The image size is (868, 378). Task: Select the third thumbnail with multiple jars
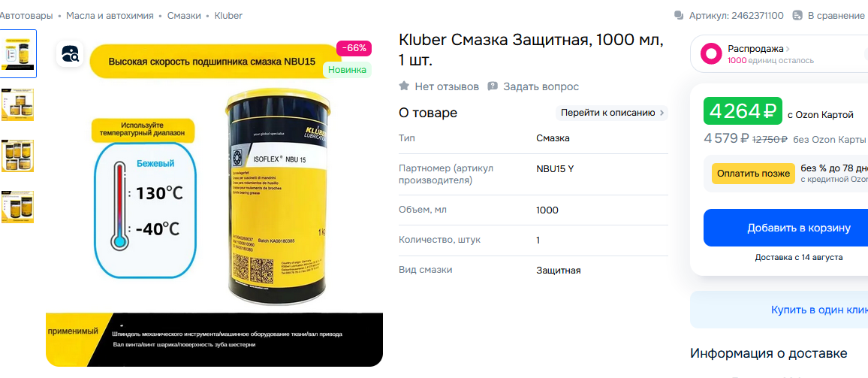(x=18, y=156)
